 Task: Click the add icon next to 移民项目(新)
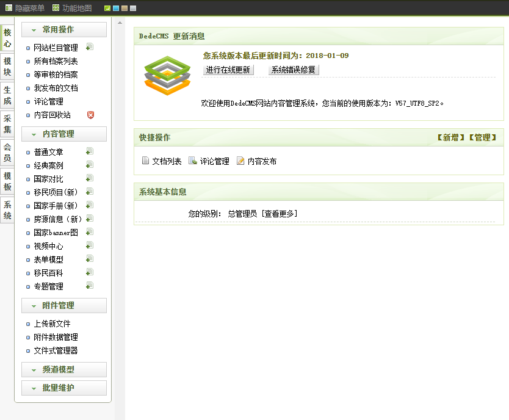tap(90, 192)
